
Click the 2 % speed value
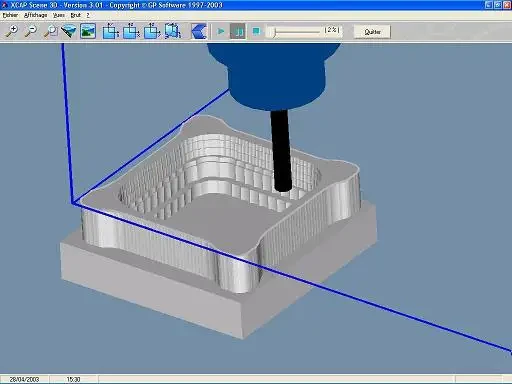pyautogui.click(x=332, y=30)
